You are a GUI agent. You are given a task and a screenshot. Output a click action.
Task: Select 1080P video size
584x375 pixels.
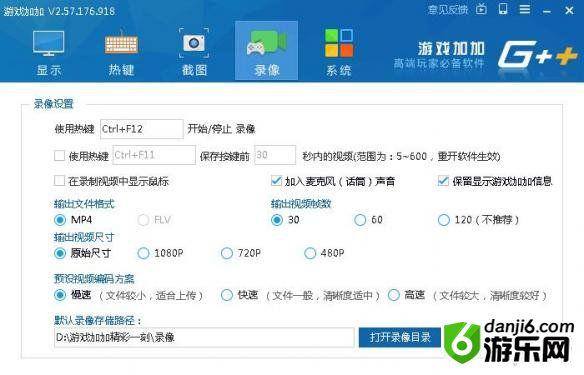click(x=143, y=253)
